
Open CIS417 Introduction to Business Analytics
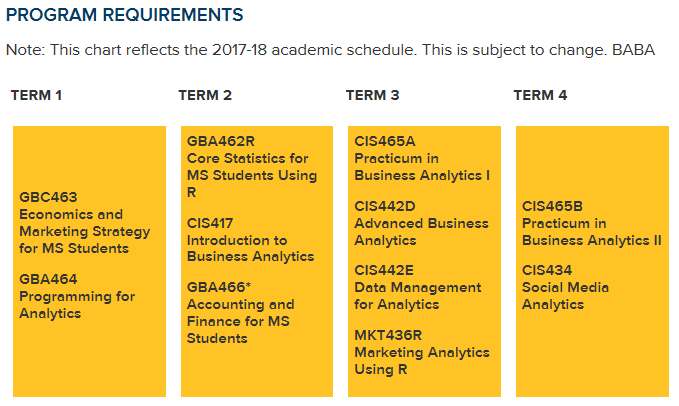point(250,240)
